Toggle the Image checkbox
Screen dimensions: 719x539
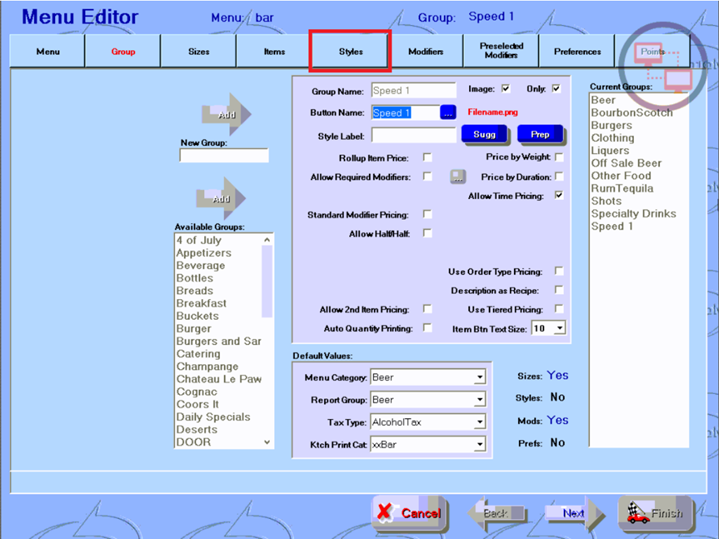[x=506, y=89]
